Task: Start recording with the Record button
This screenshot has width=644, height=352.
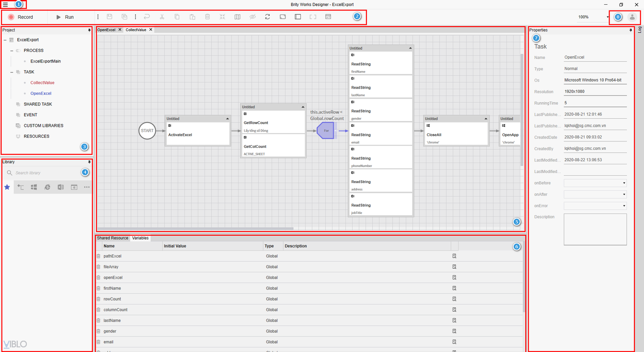Action: pos(21,17)
